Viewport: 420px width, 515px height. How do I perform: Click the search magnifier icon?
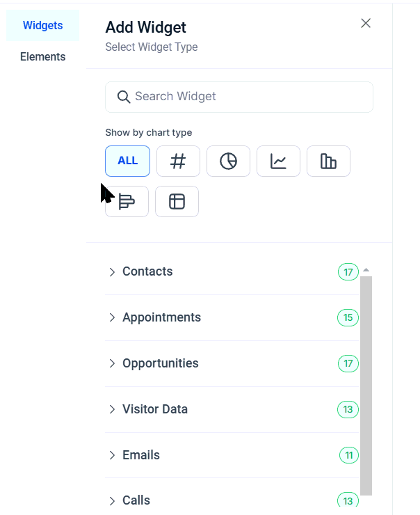(x=124, y=97)
